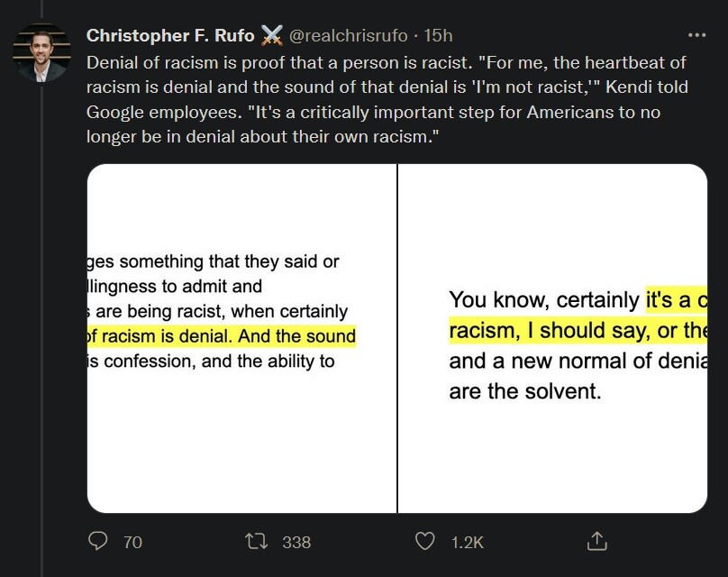Click the tweet text starting 'Denial of racism'
This screenshot has height=577, width=728.
pos(387,101)
